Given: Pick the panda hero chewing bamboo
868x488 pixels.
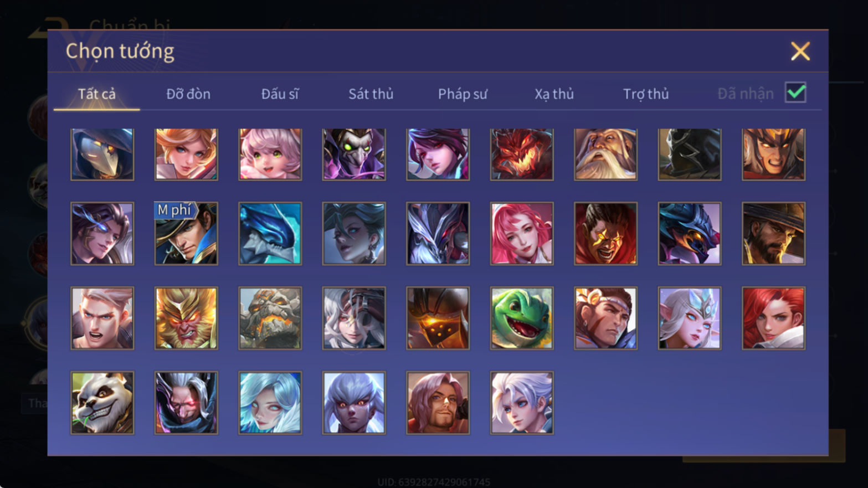Looking at the screenshot, I should point(102,403).
